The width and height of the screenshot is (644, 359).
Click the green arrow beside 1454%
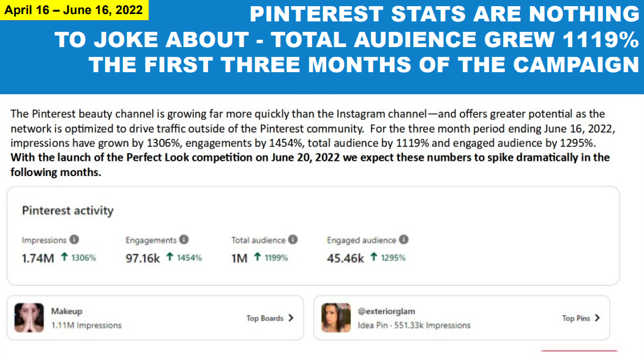[x=170, y=257]
